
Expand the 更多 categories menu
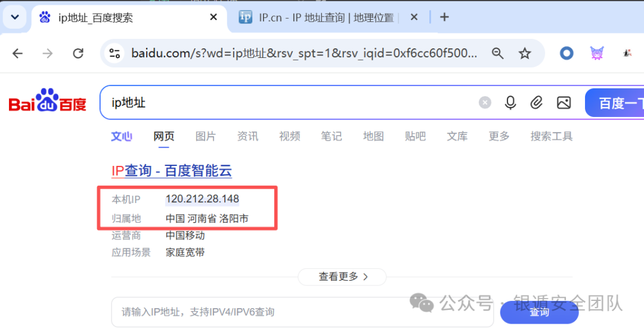[499, 136]
